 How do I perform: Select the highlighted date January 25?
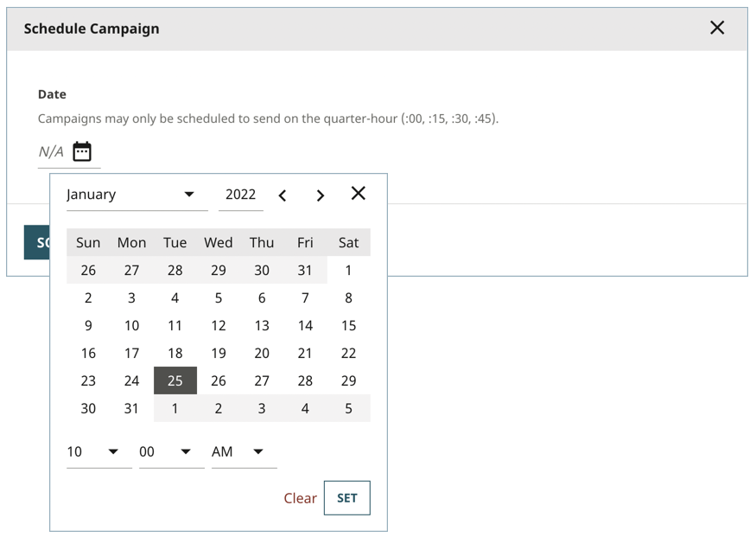point(175,380)
